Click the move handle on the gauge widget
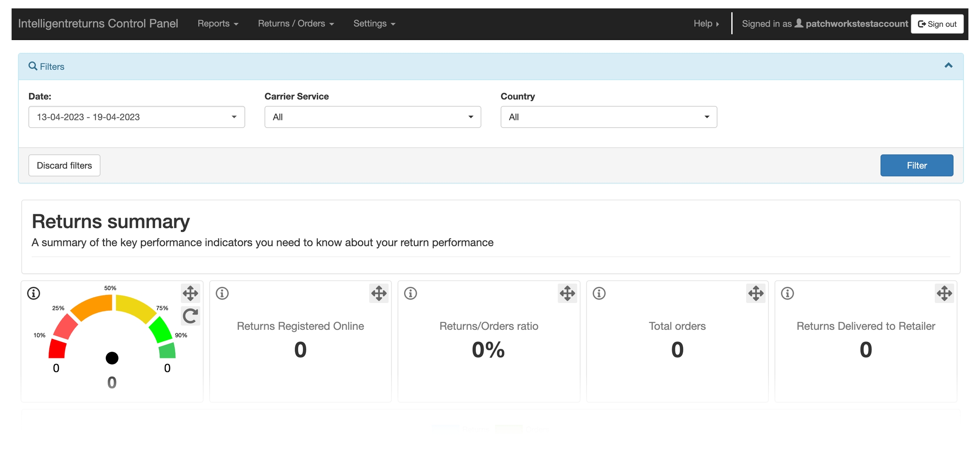Viewport: 980px width, 449px height. tap(190, 293)
